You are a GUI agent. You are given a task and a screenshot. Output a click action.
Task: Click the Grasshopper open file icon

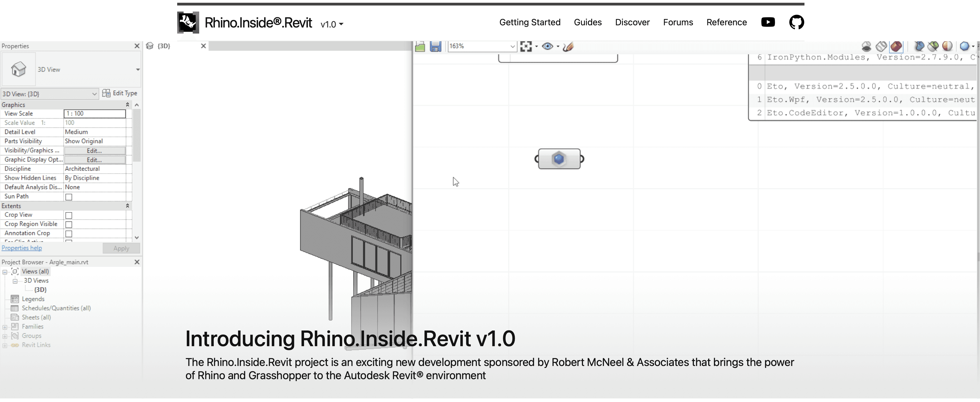420,46
